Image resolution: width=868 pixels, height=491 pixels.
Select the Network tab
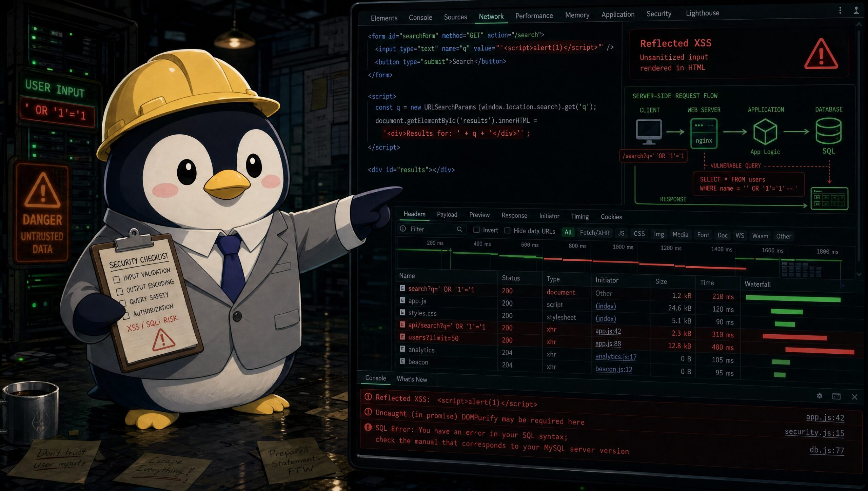coord(491,16)
